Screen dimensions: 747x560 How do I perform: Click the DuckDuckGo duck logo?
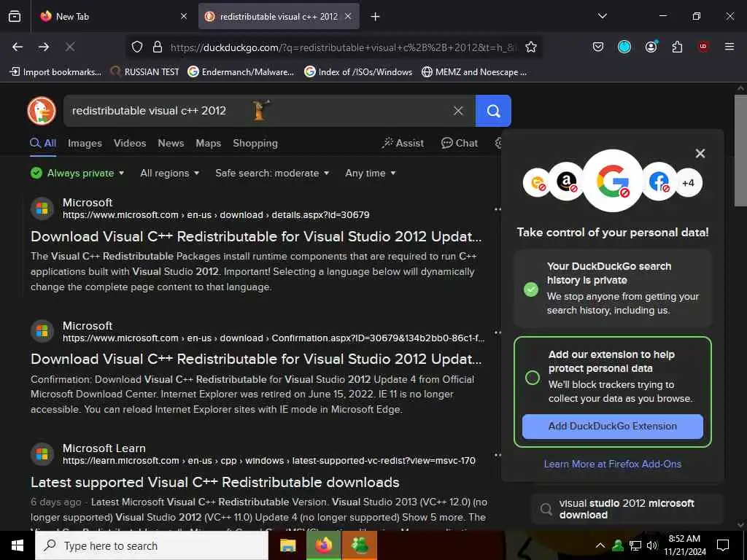click(42, 111)
